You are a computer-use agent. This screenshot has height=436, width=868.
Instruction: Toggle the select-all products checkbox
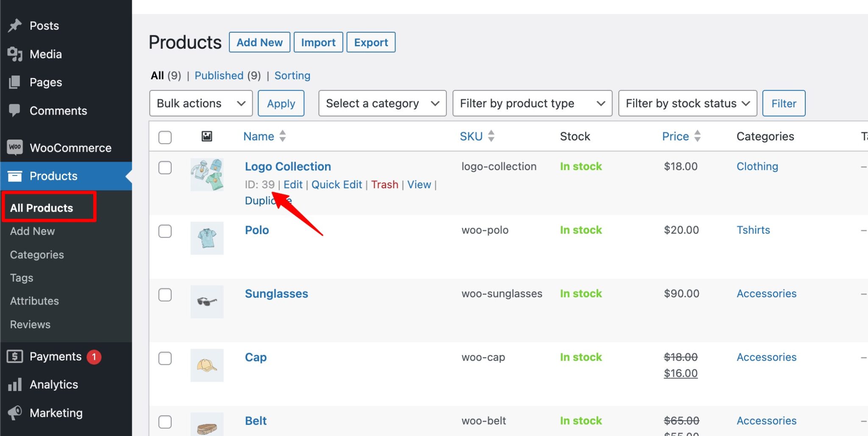pos(165,137)
